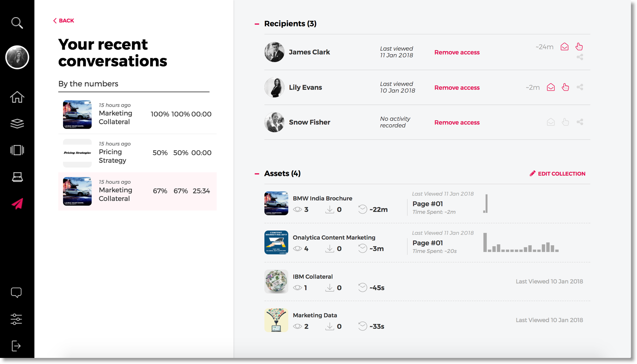Image resolution: width=637 pixels, height=364 pixels.
Task: Open the chat bubble icon in sidebar
Action: (x=16, y=292)
